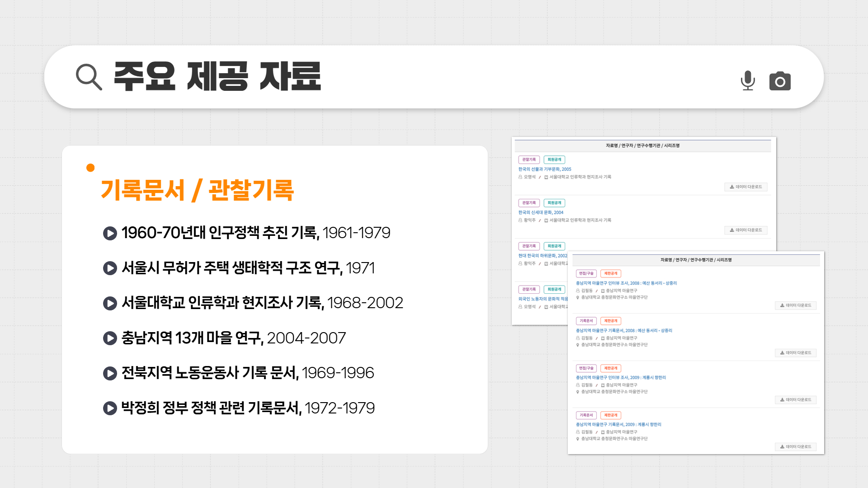This screenshot has width=868, height=488.
Task: Select the text 박정희 정부 정책 관련 기록문서, 1972-1979
Action: pos(248,408)
